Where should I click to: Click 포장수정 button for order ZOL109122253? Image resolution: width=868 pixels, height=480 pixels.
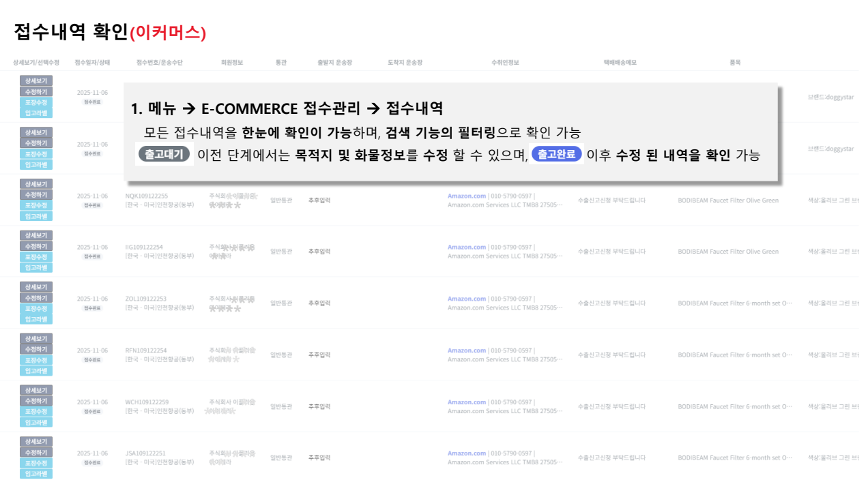pyautogui.click(x=36, y=308)
